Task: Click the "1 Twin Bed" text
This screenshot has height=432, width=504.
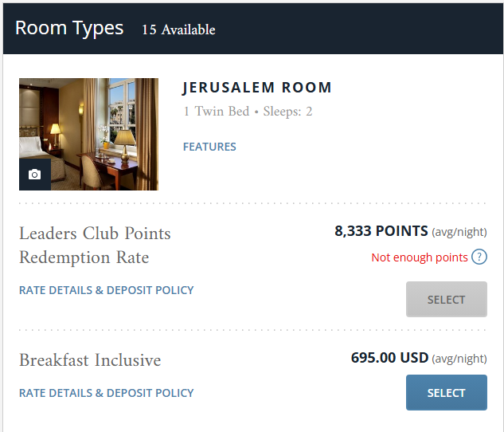Action: pyautogui.click(x=216, y=112)
